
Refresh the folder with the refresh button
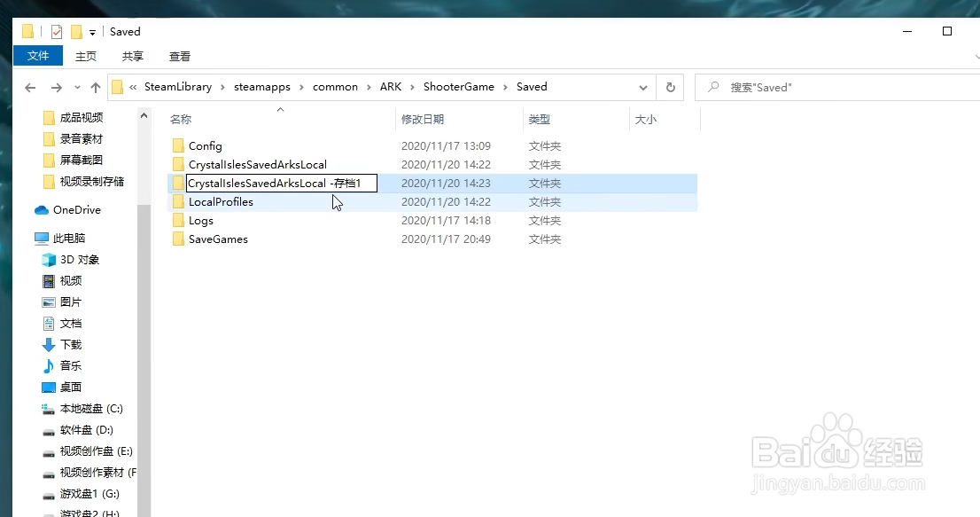(x=671, y=88)
